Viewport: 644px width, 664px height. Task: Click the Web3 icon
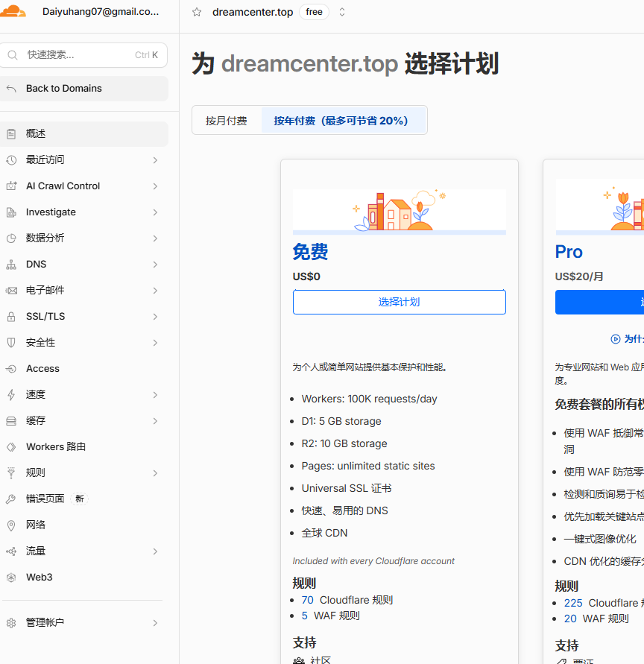(x=11, y=578)
